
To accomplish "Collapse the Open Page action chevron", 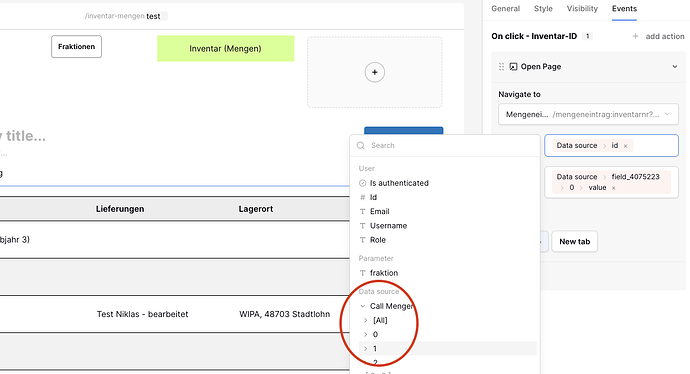I will [675, 67].
